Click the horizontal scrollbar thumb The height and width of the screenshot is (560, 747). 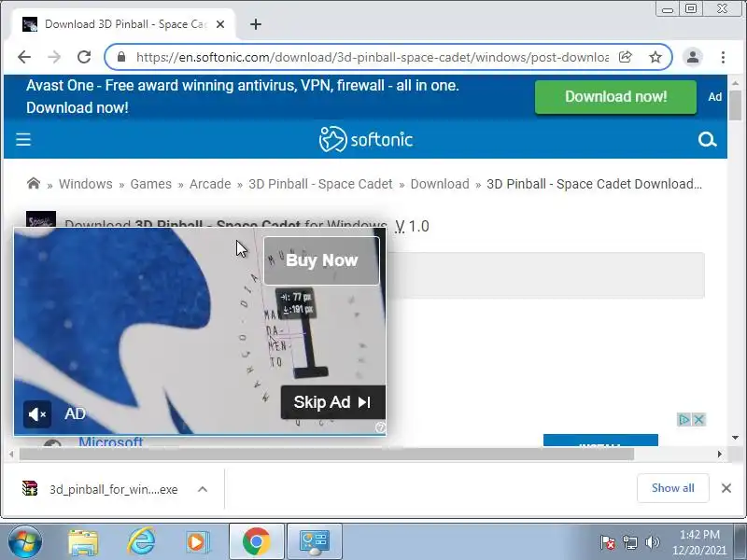pyautogui.click(x=327, y=455)
